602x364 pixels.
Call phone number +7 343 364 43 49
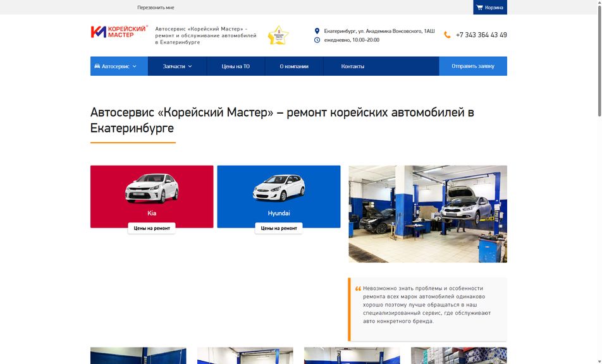[x=481, y=35]
